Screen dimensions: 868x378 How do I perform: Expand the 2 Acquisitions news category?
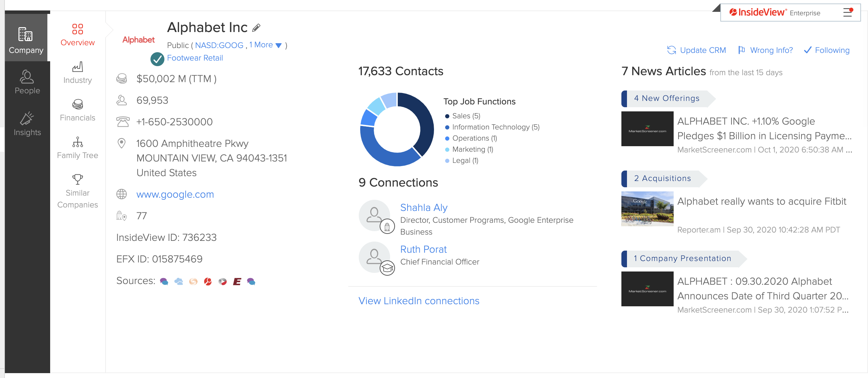click(x=662, y=179)
